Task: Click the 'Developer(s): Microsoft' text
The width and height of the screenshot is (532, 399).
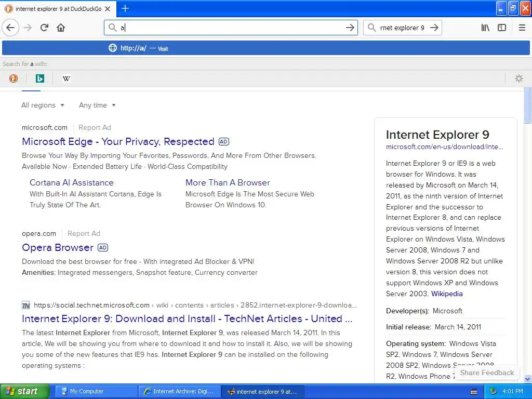Action: 424,311
